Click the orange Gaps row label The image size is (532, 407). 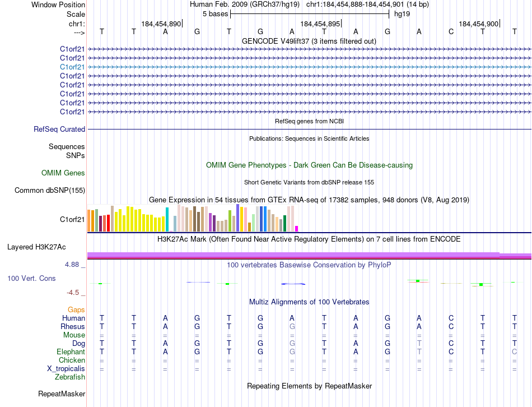click(x=76, y=309)
